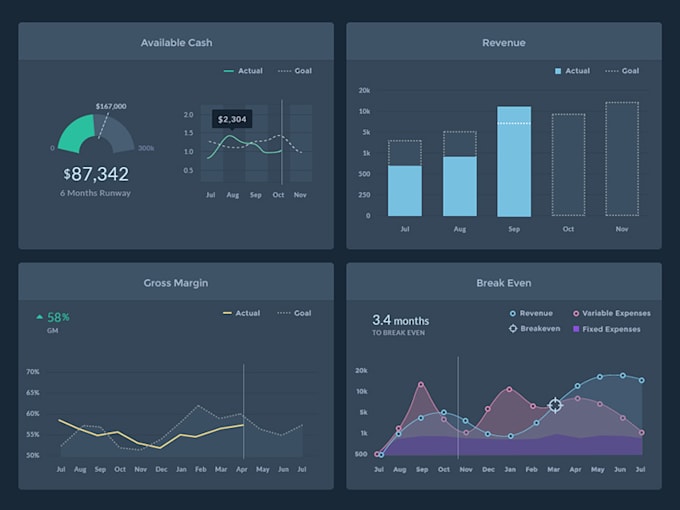Screen dimensions: 680x510
Task: Toggle Goal legend in Gross Margin
Action: (x=294, y=313)
